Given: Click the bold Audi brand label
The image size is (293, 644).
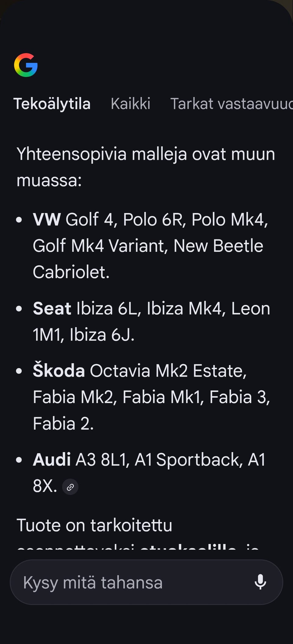Looking at the screenshot, I should [52, 460].
